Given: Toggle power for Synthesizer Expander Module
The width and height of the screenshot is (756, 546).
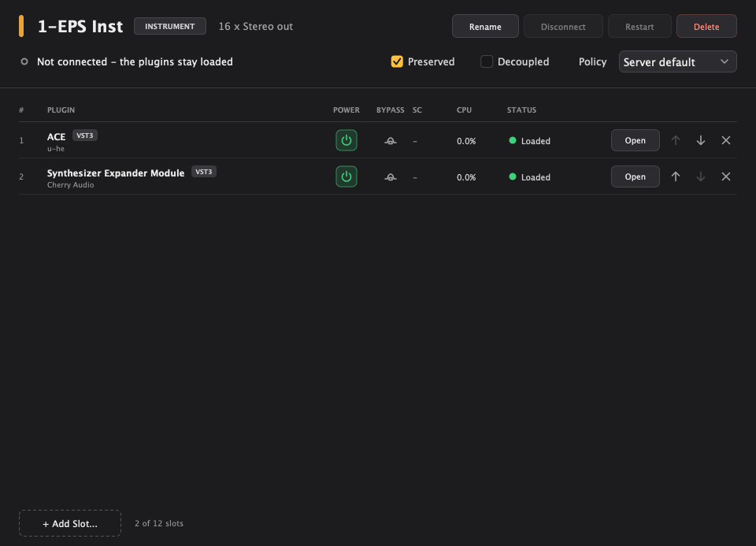Looking at the screenshot, I should (x=346, y=176).
